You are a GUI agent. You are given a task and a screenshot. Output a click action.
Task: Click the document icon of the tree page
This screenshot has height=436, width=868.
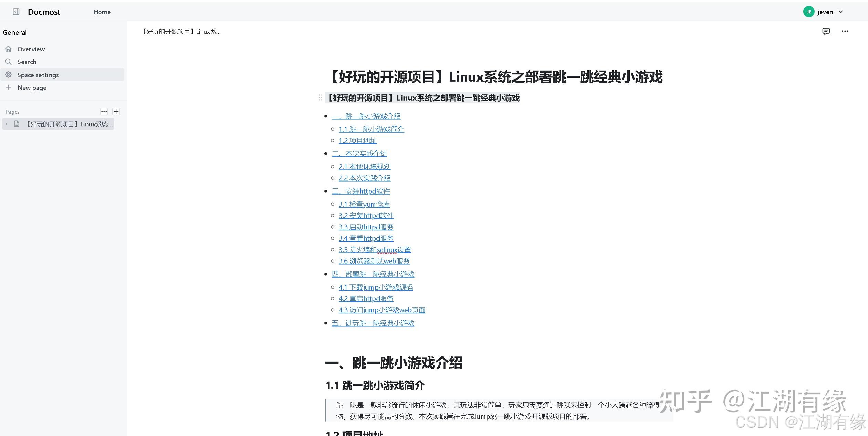17,124
